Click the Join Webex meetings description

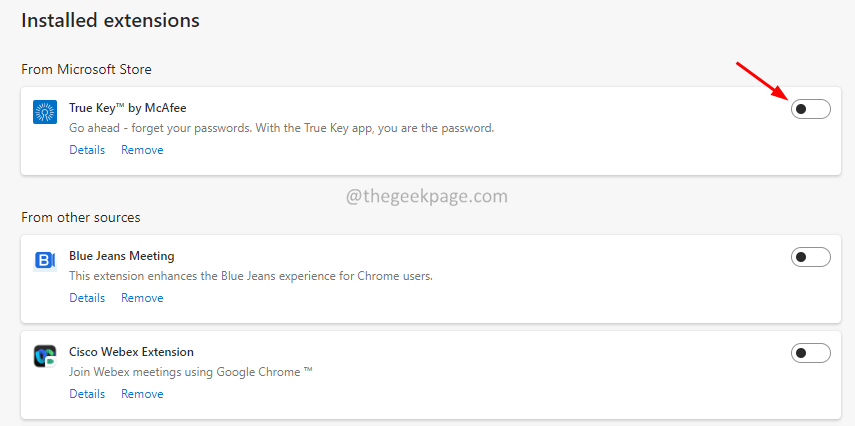pos(191,372)
